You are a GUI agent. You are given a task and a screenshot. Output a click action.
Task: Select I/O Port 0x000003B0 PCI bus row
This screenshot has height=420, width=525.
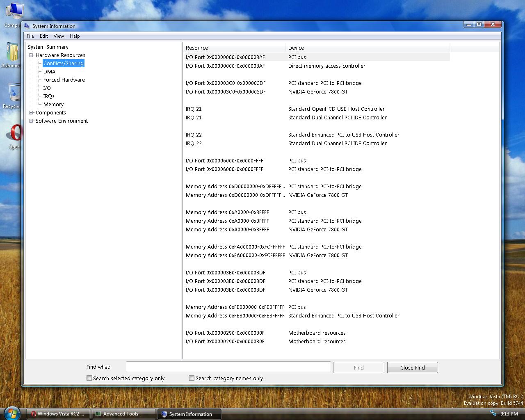317,272
